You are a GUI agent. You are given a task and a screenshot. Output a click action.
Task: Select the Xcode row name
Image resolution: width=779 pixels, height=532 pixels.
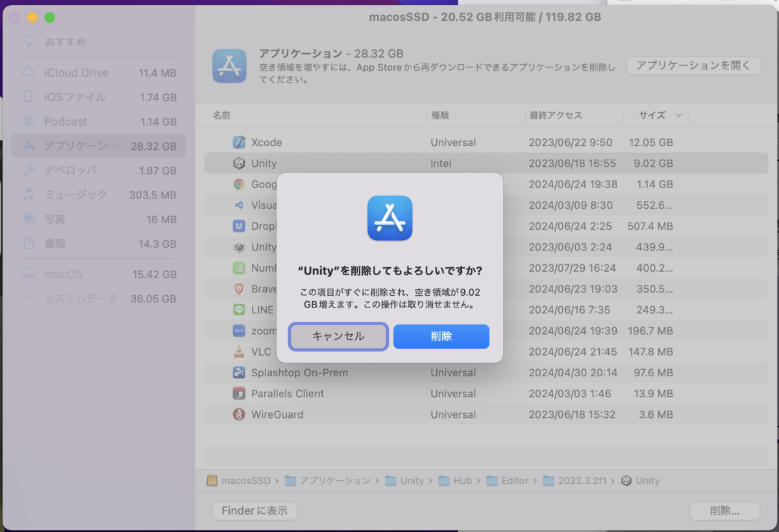point(266,142)
